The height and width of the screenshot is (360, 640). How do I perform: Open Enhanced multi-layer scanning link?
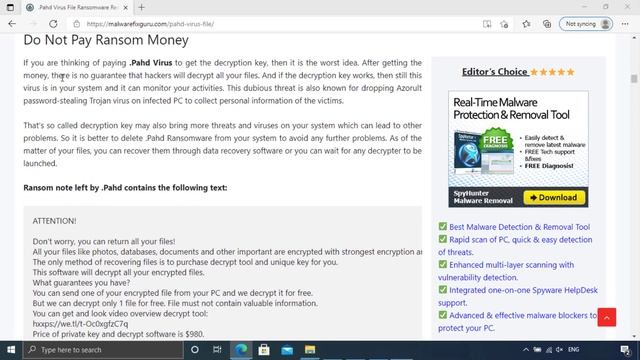point(506,271)
